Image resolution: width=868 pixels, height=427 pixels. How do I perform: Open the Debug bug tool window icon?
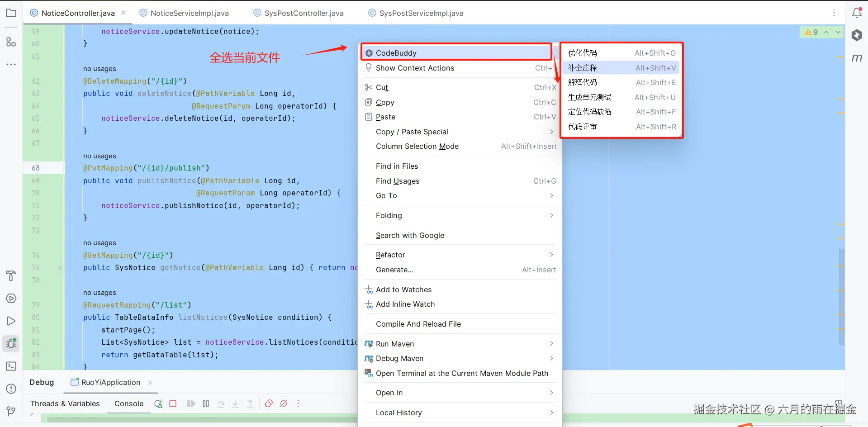(x=11, y=344)
